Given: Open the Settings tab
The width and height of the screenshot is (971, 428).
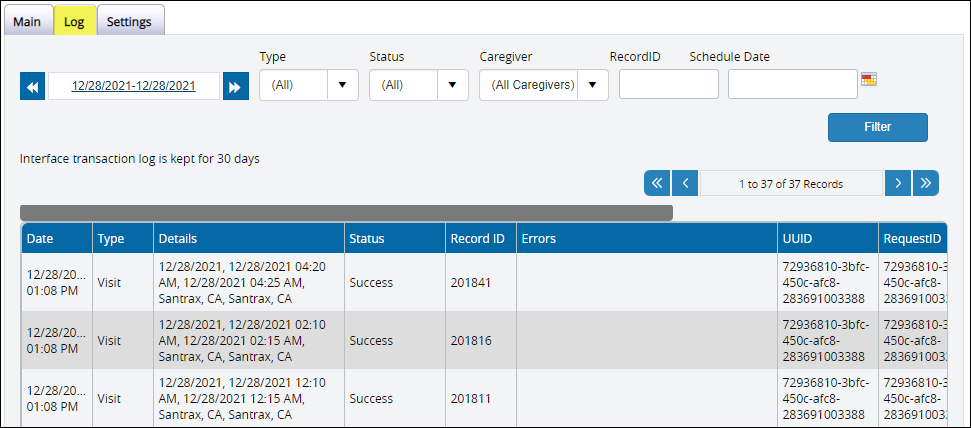Looking at the screenshot, I should [129, 22].
